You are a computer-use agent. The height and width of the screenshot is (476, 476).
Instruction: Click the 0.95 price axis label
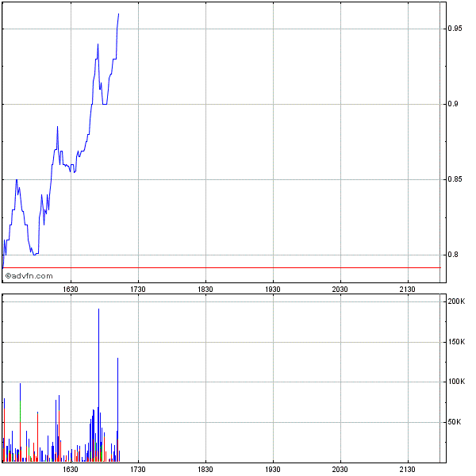(455, 29)
